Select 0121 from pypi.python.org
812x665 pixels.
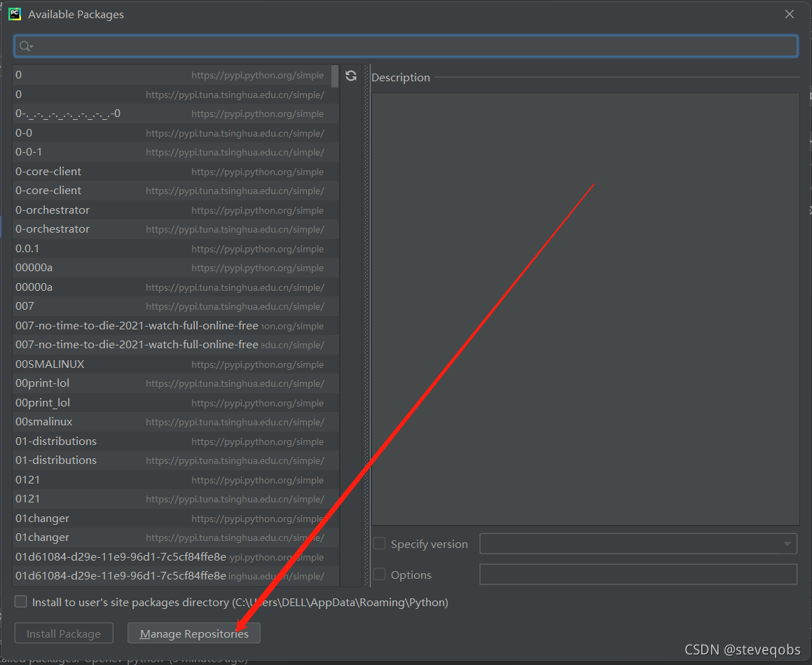176,480
